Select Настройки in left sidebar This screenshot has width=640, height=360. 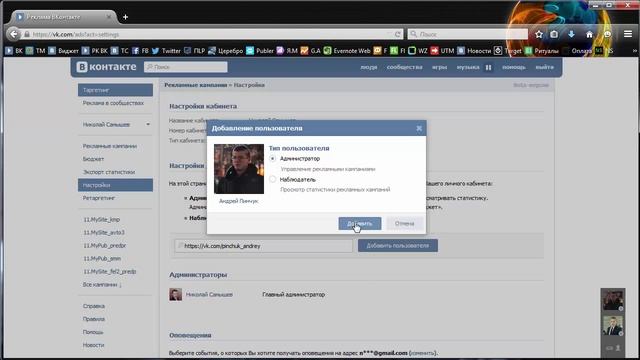115,185
